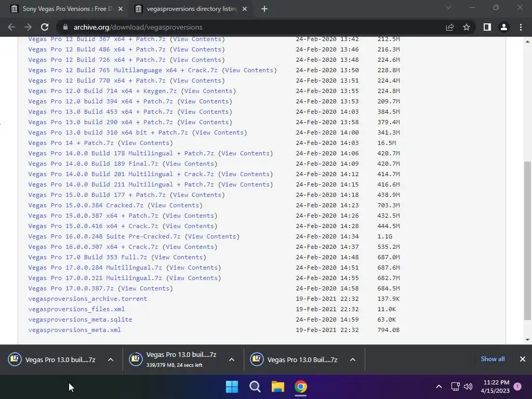Show hidden system tray icons
Screen dimensions: 532x399
(438, 387)
